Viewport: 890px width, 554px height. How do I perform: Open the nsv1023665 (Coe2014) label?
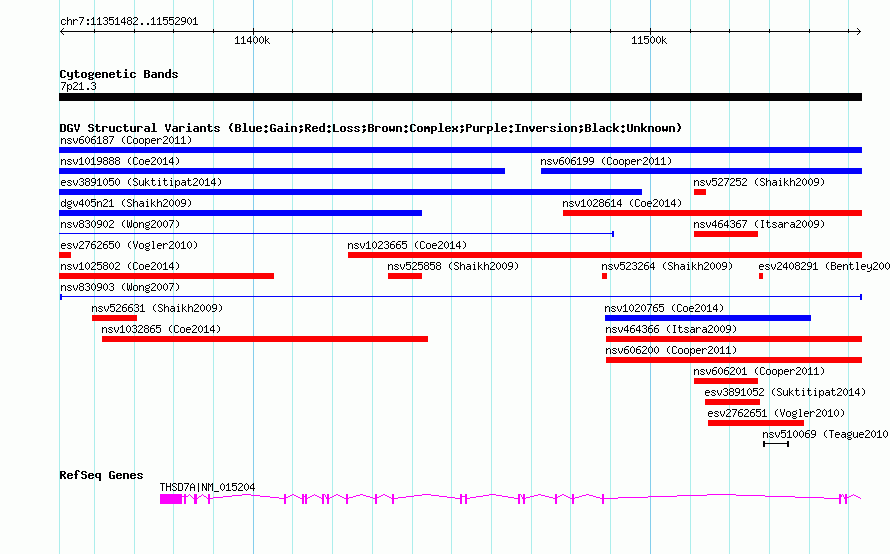point(407,245)
